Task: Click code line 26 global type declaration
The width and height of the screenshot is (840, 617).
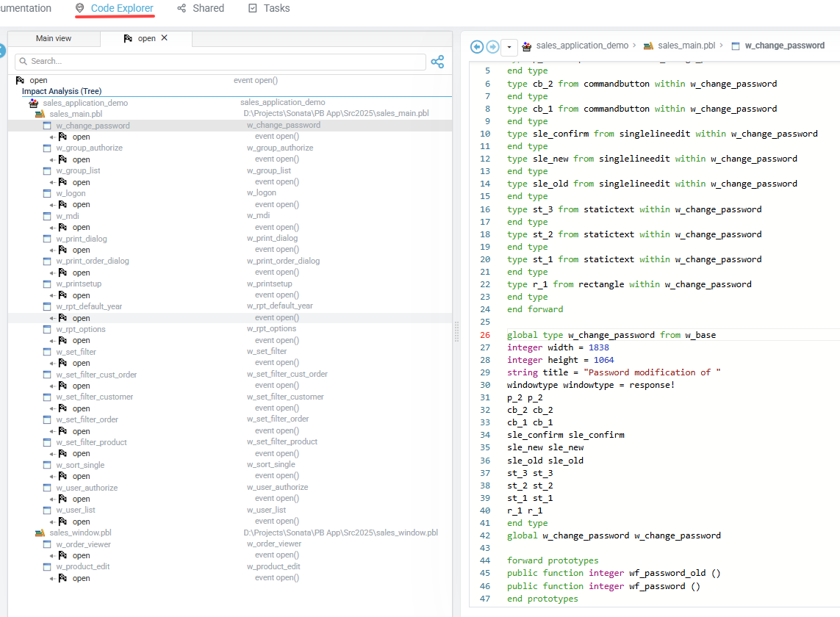Action: point(611,335)
